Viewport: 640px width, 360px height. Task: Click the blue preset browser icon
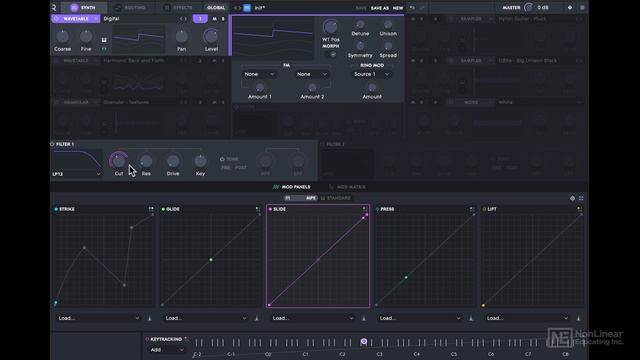point(247,8)
